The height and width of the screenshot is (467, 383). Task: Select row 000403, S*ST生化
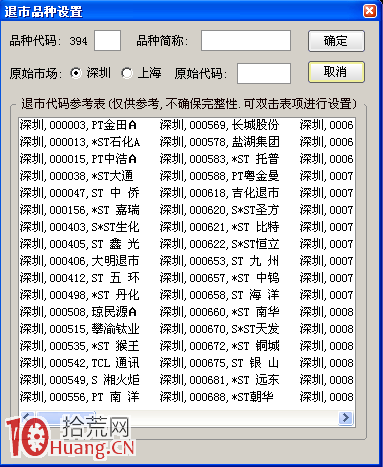[80, 227]
